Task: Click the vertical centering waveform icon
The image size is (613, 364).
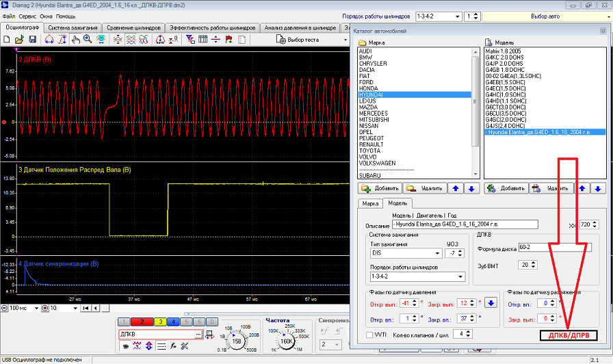Action: [x=117, y=40]
